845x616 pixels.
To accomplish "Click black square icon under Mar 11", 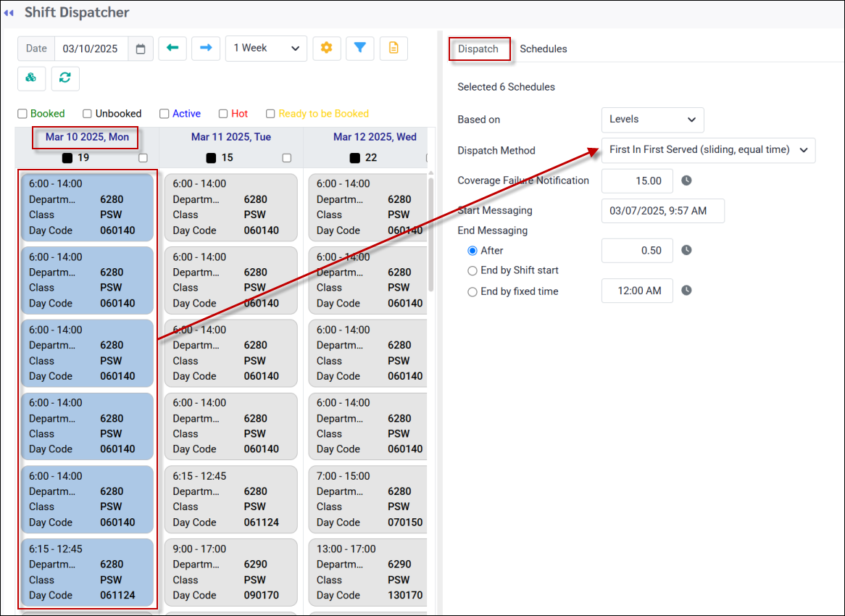I will [x=211, y=158].
